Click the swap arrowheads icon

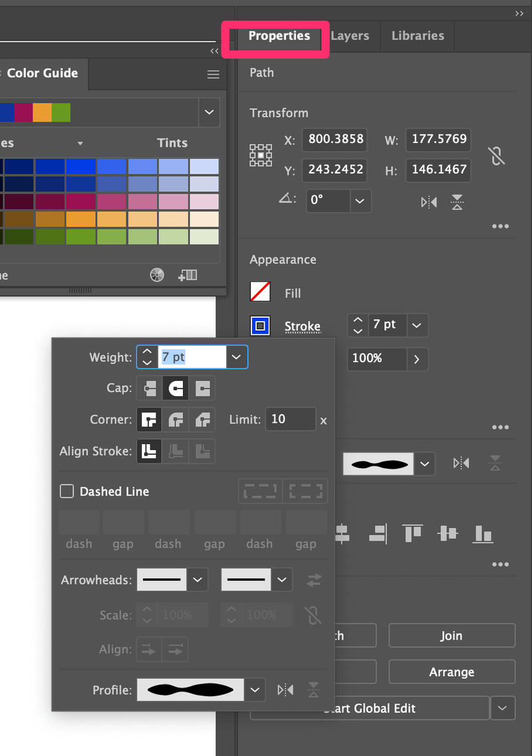point(313,580)
